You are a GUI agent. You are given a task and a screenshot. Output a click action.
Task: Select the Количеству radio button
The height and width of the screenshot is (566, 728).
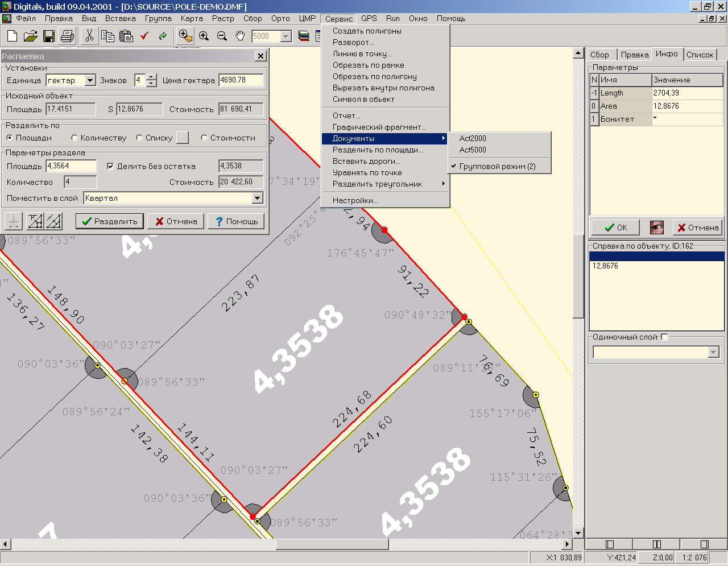point(75,138)
